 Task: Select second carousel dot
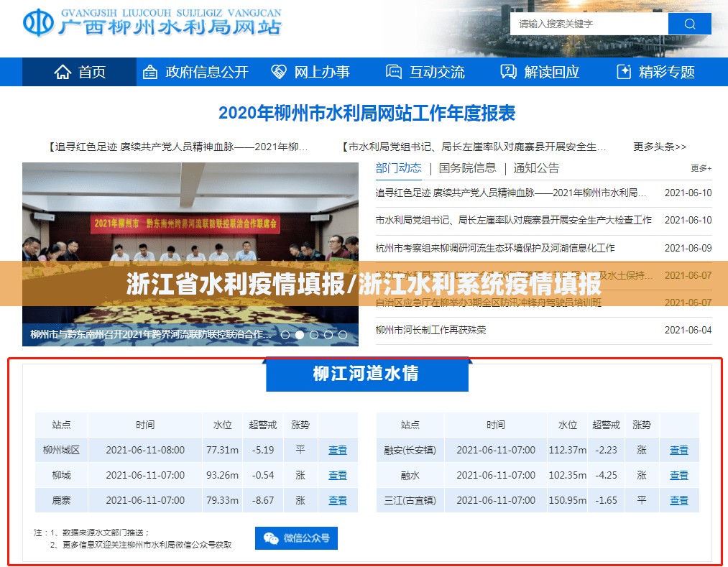click(x=300, y=335)
